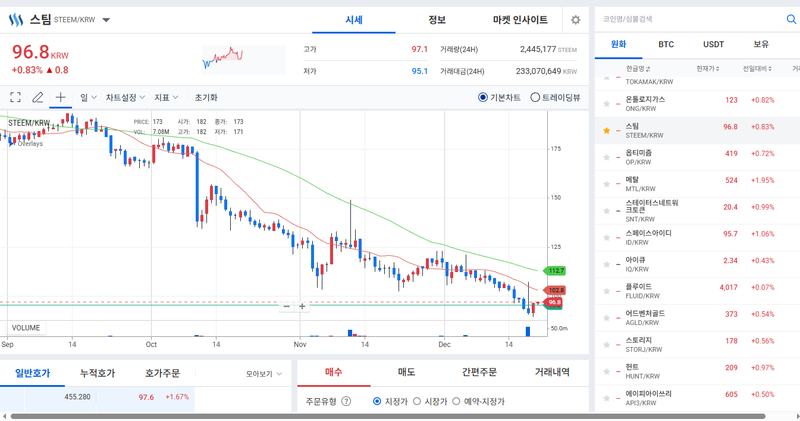
Task: Click the fullscreen chart icon
Action: [x=15, y=98]
